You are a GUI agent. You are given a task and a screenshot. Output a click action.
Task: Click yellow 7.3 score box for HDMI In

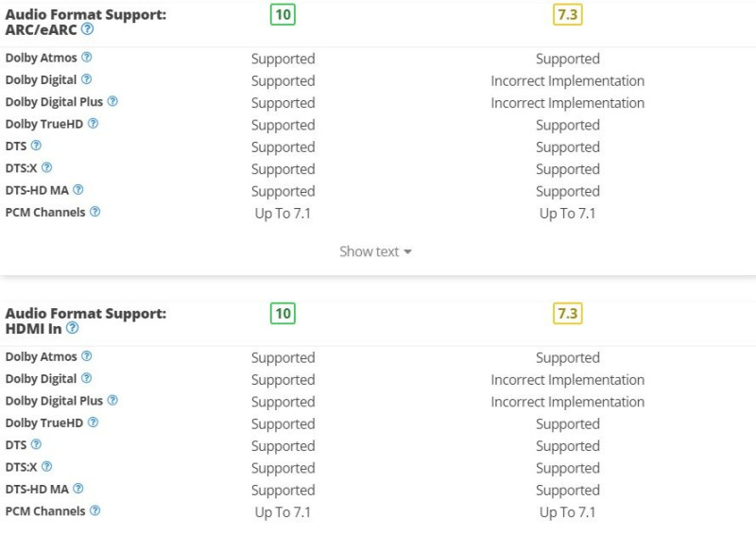(568, 314)
